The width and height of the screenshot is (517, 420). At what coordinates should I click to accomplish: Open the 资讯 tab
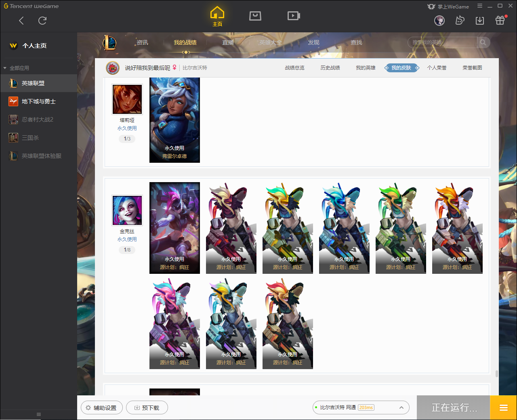coord(142,42)
